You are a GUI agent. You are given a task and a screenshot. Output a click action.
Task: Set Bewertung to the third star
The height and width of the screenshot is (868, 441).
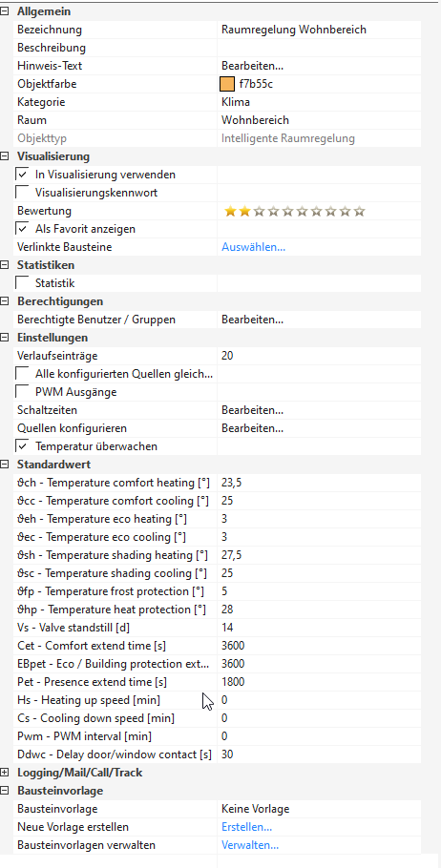point(259,211)
